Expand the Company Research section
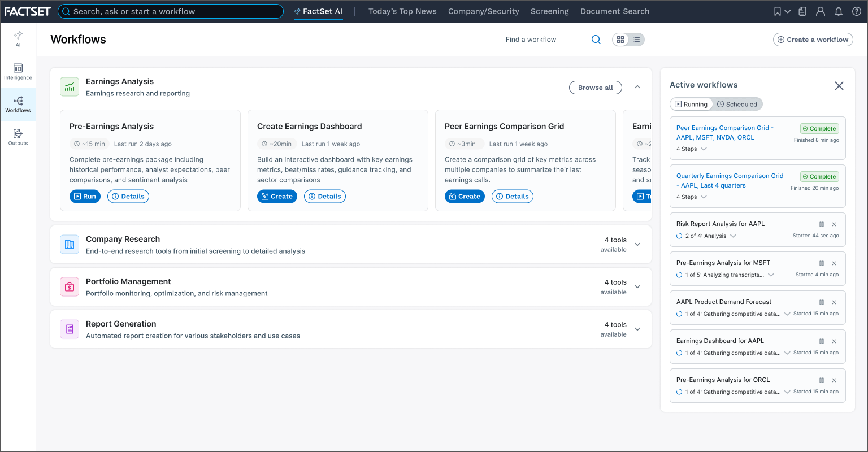868x452 pixels. 637,245
